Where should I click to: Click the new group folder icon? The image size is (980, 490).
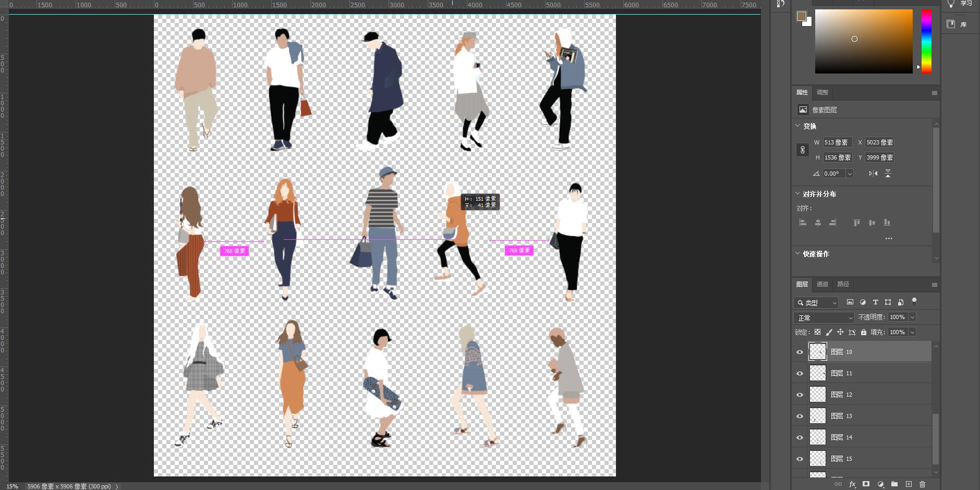point(894,484)
